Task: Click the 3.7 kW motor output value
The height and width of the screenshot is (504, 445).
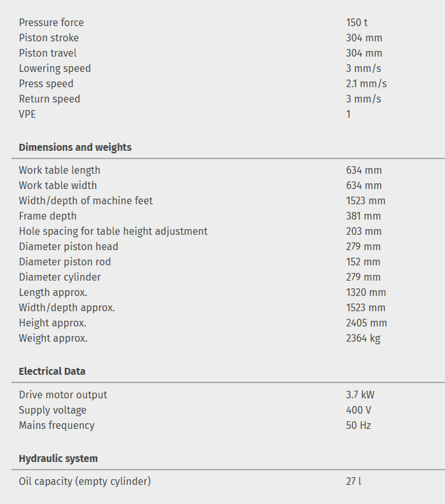Action: 360,395
